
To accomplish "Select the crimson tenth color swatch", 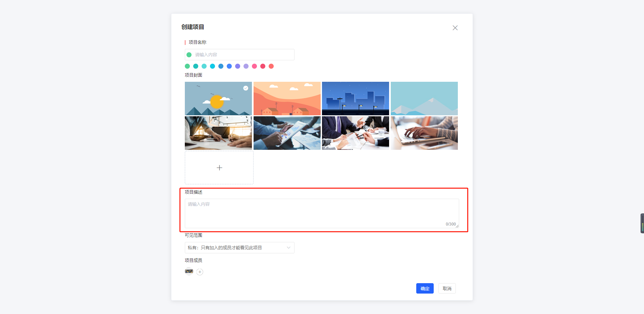I will (263, 66).
